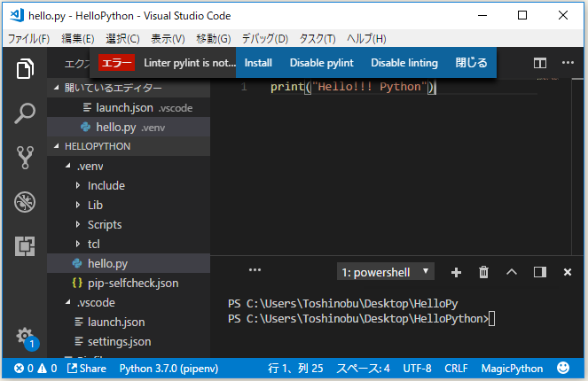Open the Source Control view
The height and width of the screenshot is (381, 588).
coord(25,158)
